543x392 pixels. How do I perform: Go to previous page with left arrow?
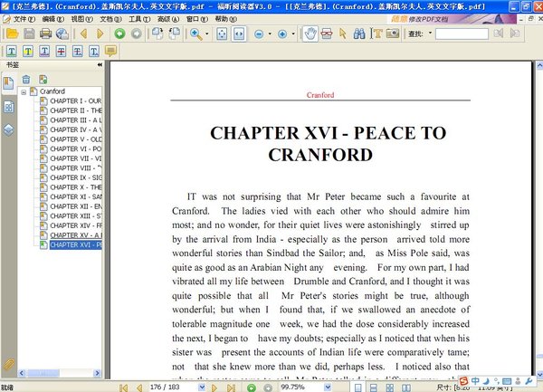(83, 33)
